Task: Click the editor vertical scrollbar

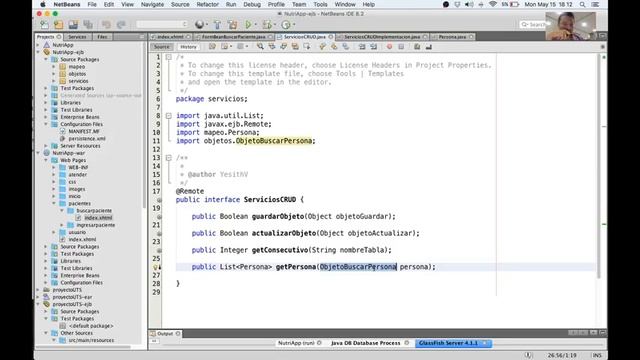Action: coord(599,165)
